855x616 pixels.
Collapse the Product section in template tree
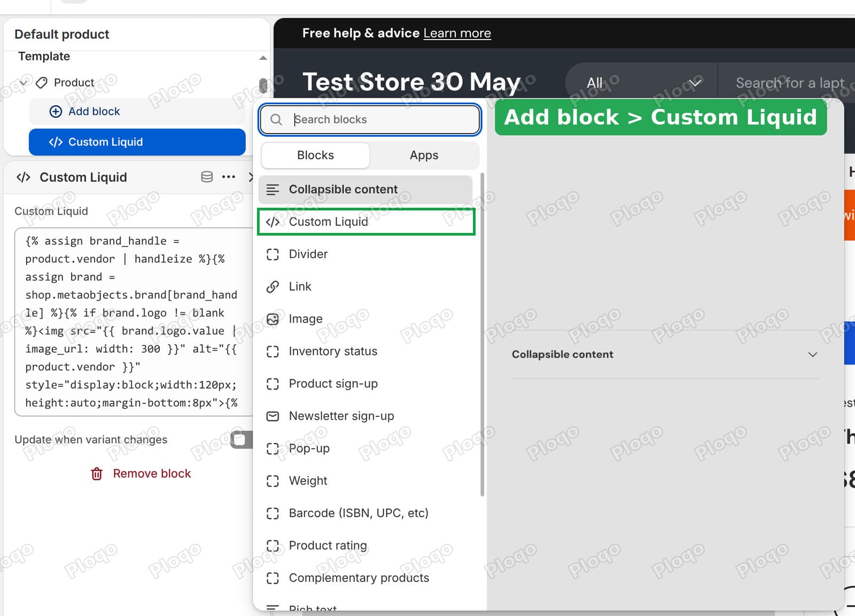pos(23,82)
